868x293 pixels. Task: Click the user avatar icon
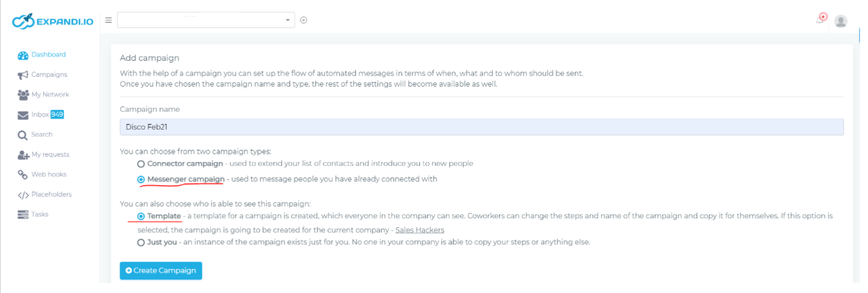[x=841, y=21]
